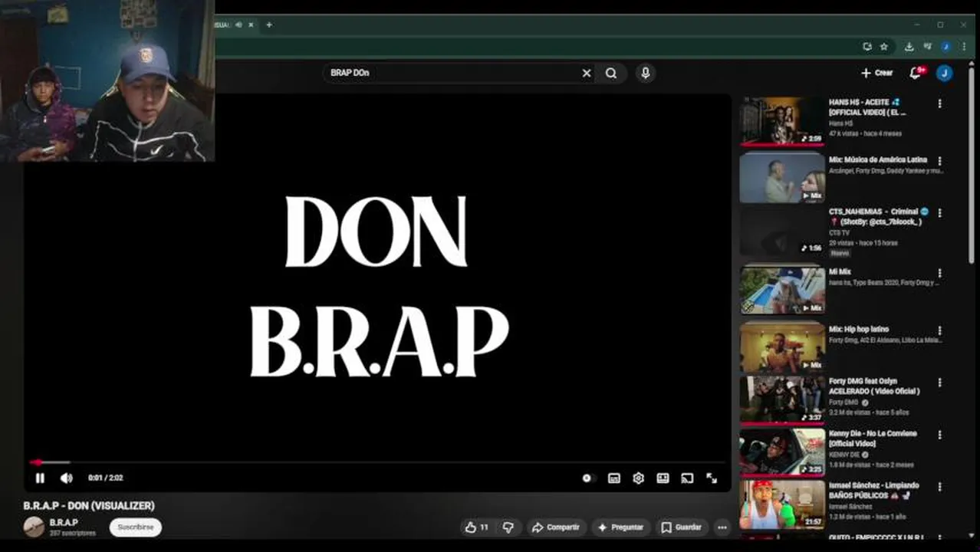Image resolution: width=980 pixels, height=552 pixels.
Task: Open the B.R.A.P channel name link
Action: (64, 522)
